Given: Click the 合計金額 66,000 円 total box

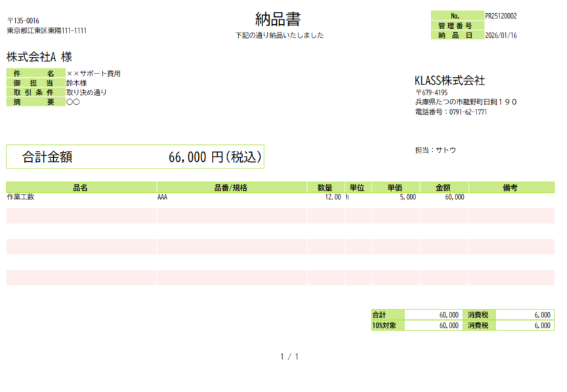Looking at the screenshot, I should [135, 157].
